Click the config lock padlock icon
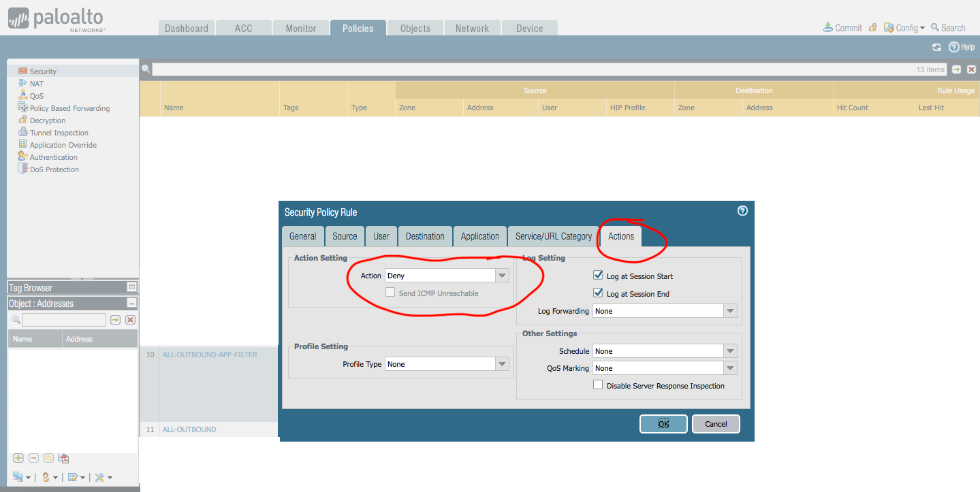 [872, 28]
